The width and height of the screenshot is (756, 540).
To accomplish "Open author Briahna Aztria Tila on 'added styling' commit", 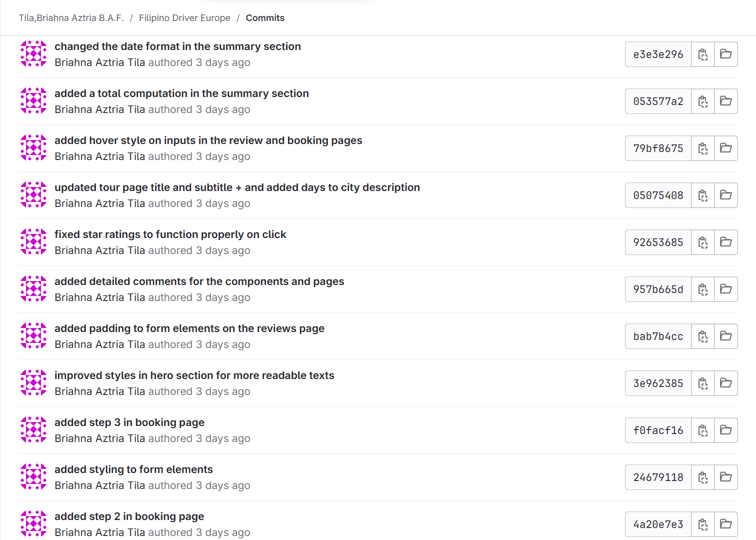I will pos(99,485).
